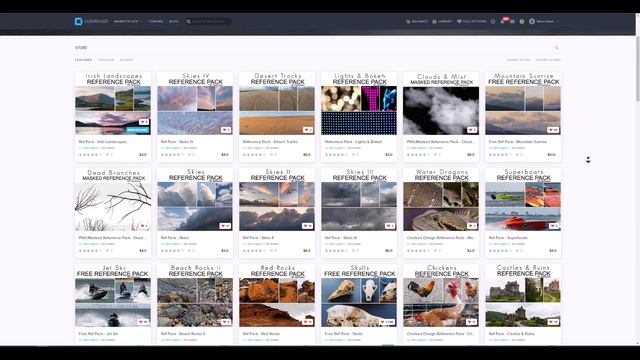Click the green circular header icon
Screen dimensions: 640x360
click(x=522, y=22)
